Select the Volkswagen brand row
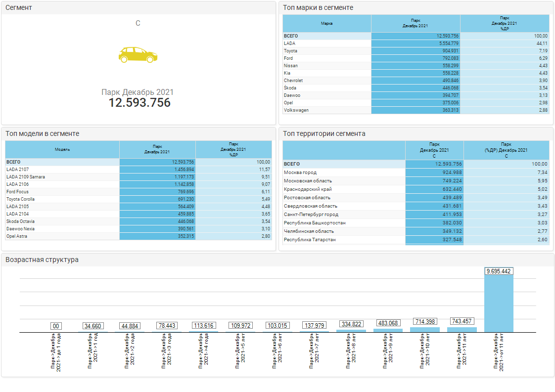555x392 pixels. pyautogui.click(x=326, y=110)
